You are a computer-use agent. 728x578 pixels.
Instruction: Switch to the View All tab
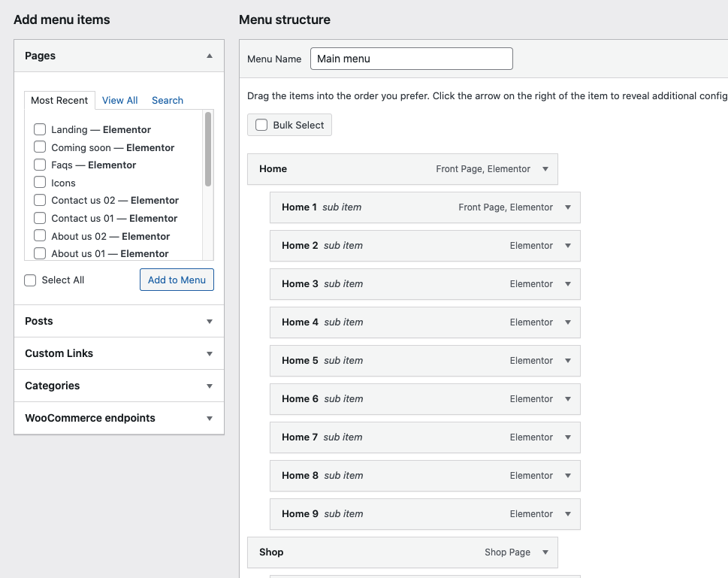coord(119,100)
